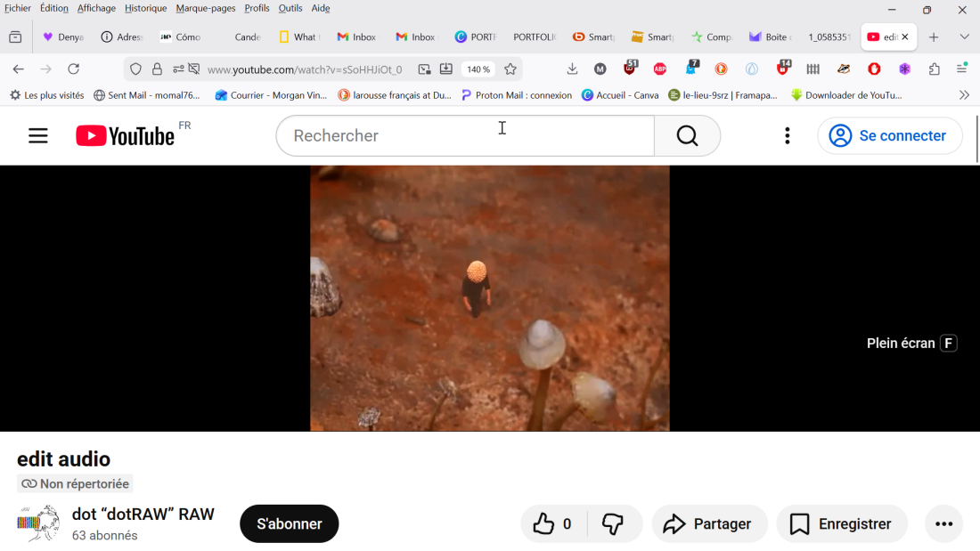The height and width of the screenshot is (551, 980).
Task: Open Outils menu
Action: click(290, 8)
